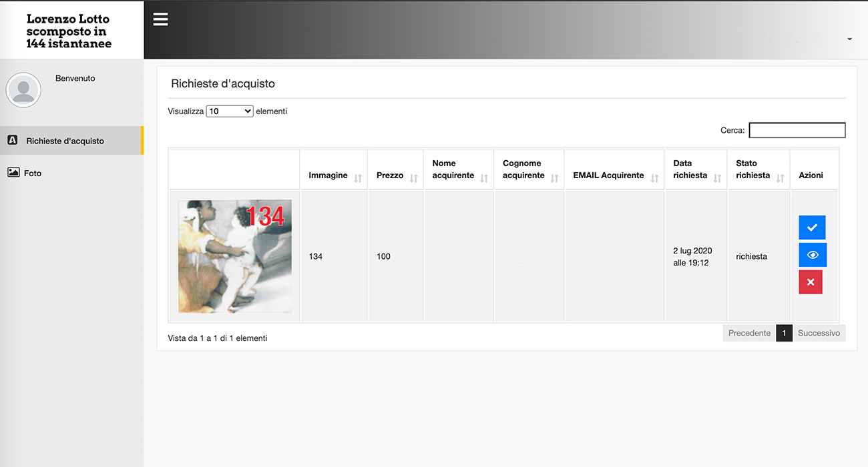Sort by Nome acquirente column

pyautogui.click(x=458, y=169)
